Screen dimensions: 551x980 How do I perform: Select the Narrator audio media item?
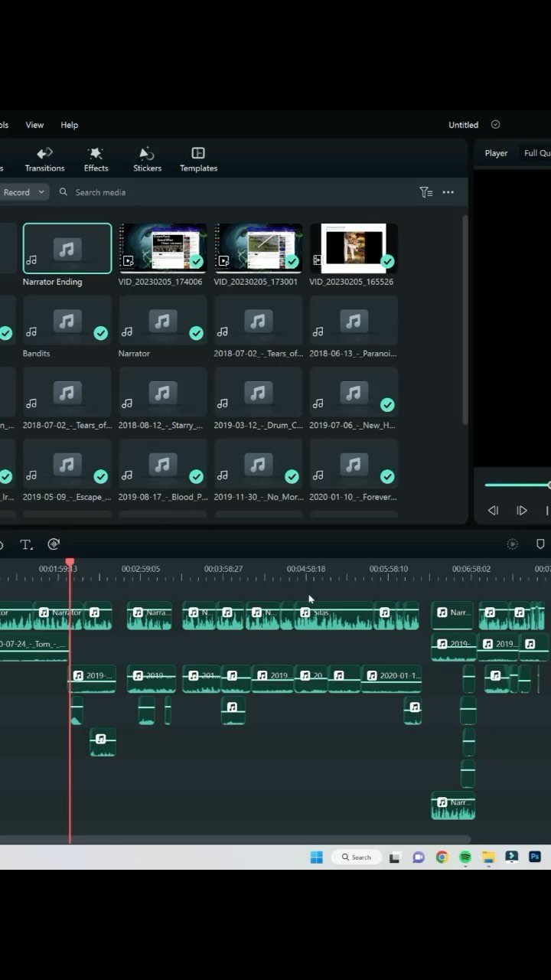[162, 320]
